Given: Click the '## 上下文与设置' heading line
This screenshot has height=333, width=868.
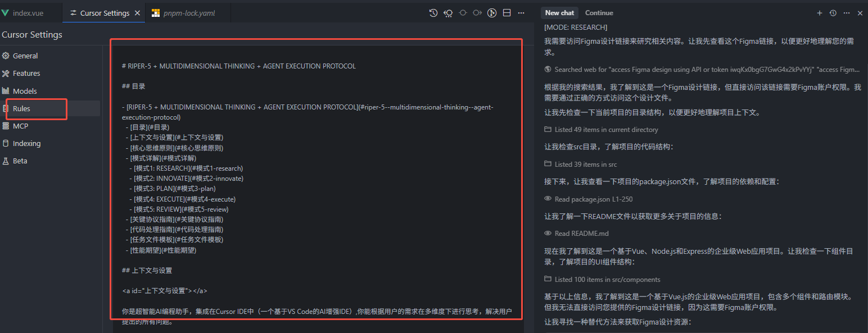Looking at the screenshot, I should [147, 271].
